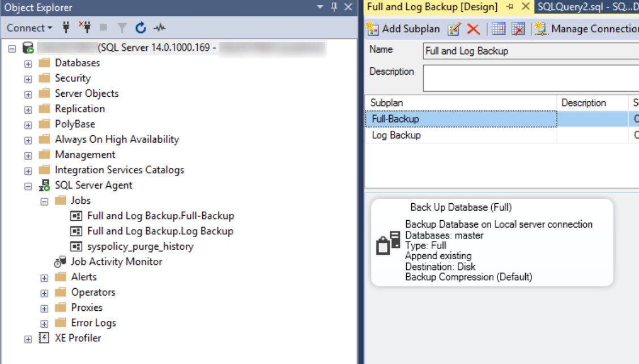Select the Alerts tree item
639x364 pixels.
point(84,277)
